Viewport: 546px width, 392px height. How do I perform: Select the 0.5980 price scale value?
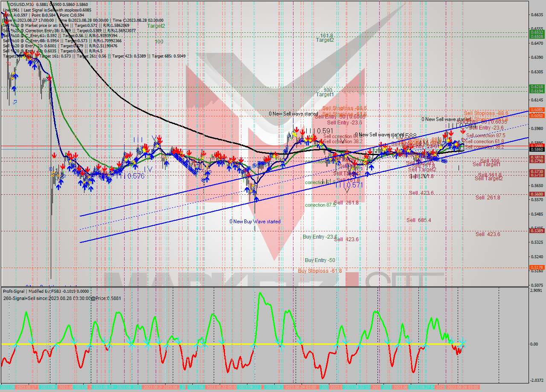(x=536, y=128)
